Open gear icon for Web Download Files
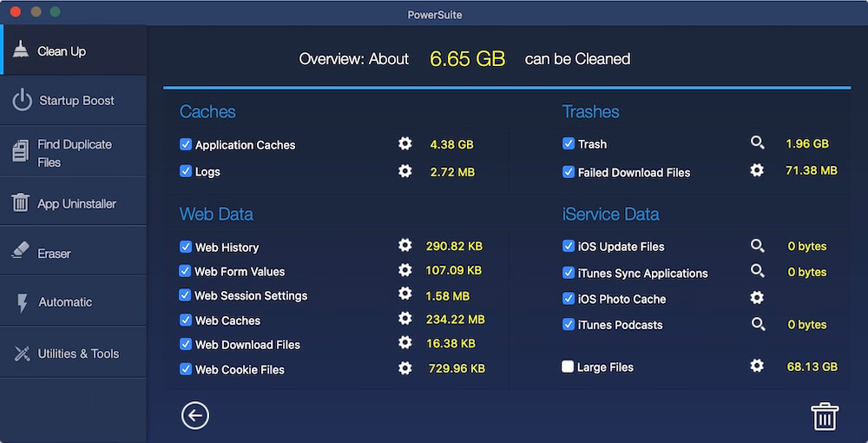The image size is (868, 443). click(x=405, y=343)
